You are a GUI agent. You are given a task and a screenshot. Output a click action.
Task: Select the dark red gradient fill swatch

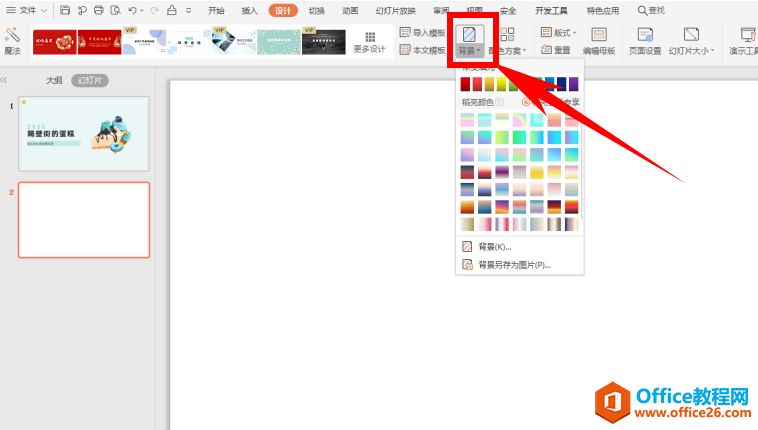coord(466,85)
